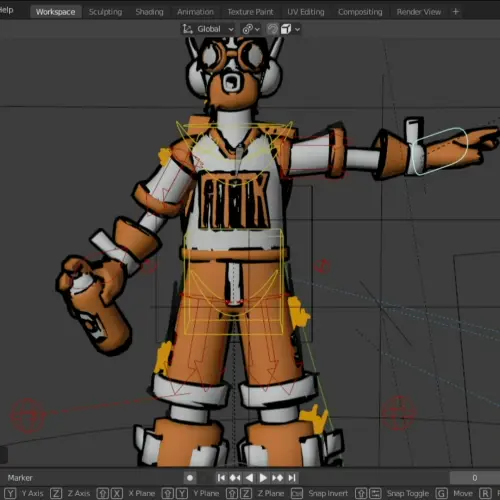Click the Ctrl key icon beside Snap Invert

[297, 493]
